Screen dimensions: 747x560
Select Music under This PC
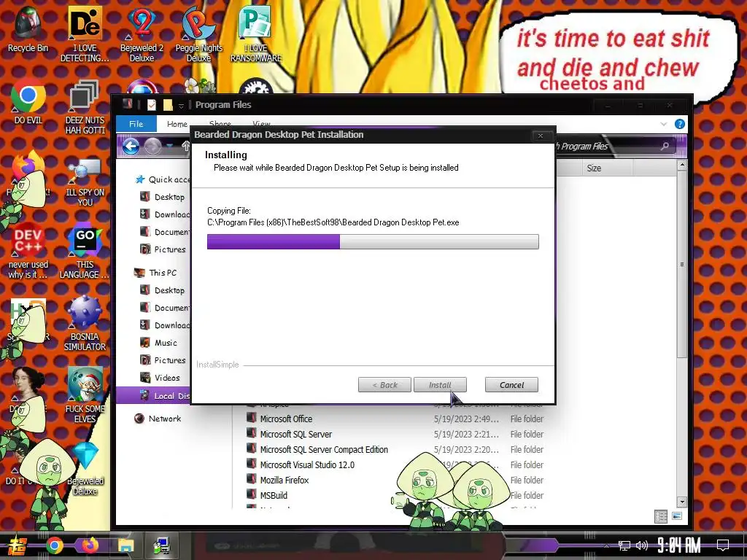[158, 343]
